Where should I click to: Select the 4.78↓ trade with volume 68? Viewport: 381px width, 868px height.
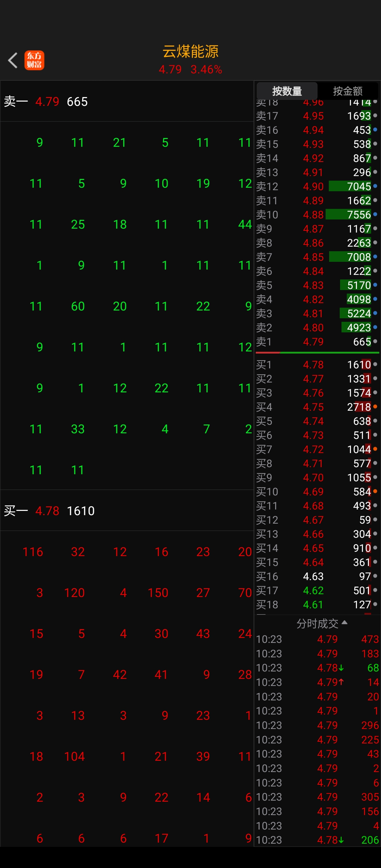coord(317,668)
